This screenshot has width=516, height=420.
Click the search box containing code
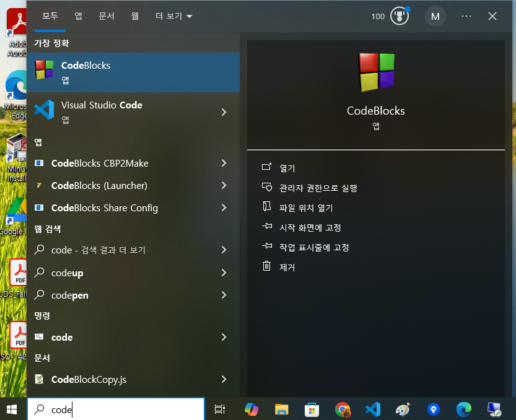click(116, 409)
